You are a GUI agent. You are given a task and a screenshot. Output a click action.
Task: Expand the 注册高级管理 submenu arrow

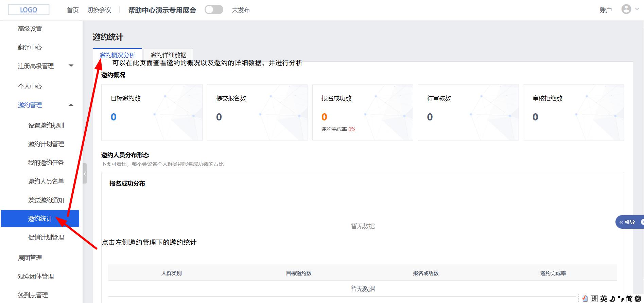71,66
